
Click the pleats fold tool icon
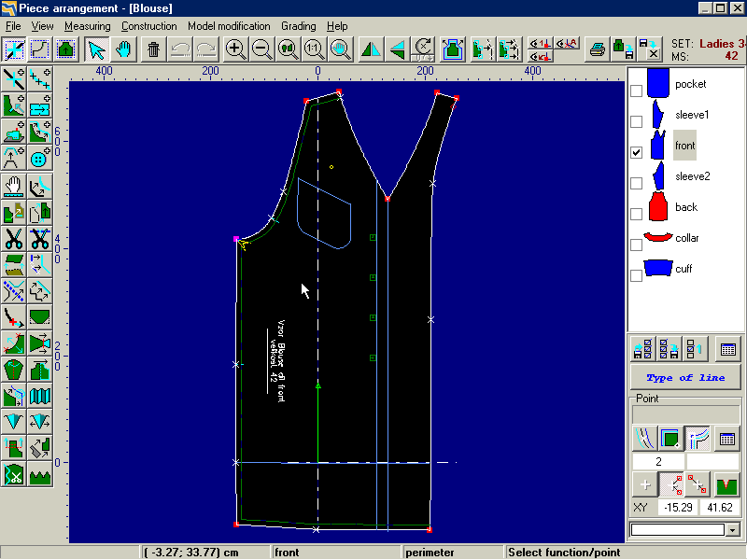[x=40, y=397]
